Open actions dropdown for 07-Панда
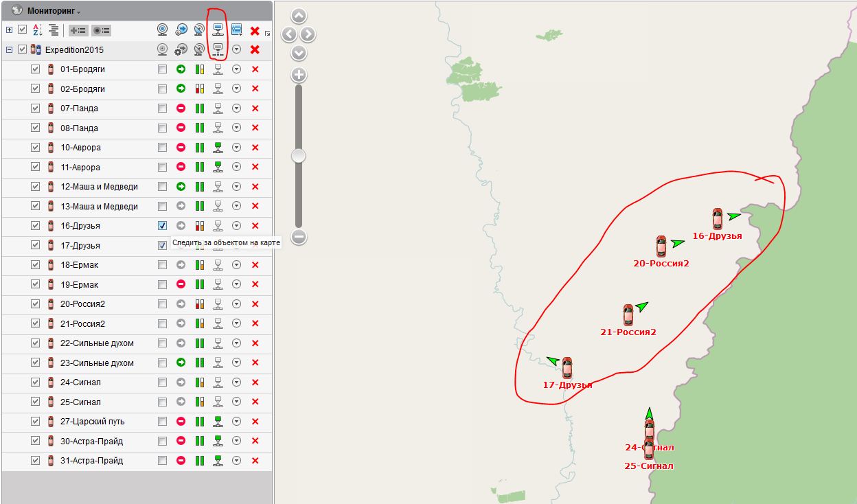This screenshot has height=504, width=857. point(237,108)
